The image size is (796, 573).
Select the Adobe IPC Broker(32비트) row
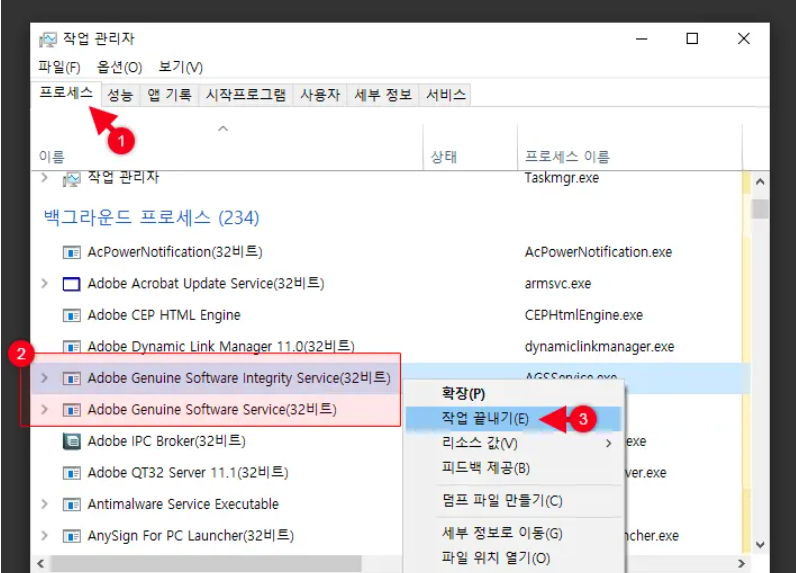[217, 441]
